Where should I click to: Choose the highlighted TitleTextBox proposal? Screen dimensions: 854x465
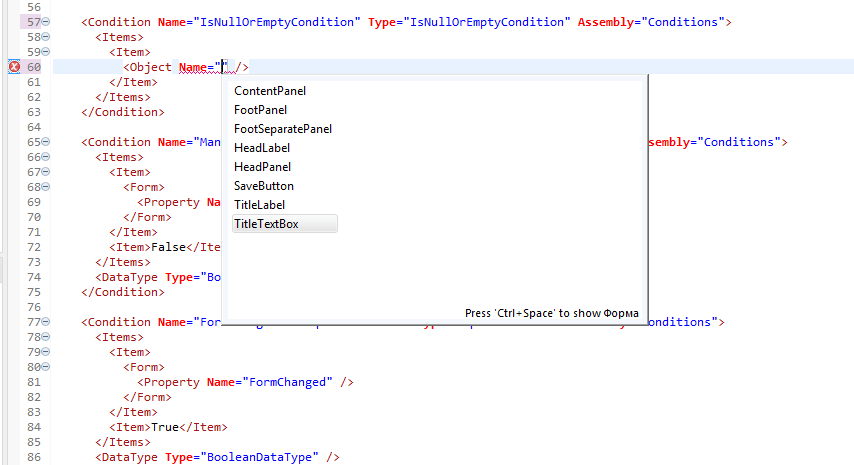pyautogui.click(x=266, y=224)
